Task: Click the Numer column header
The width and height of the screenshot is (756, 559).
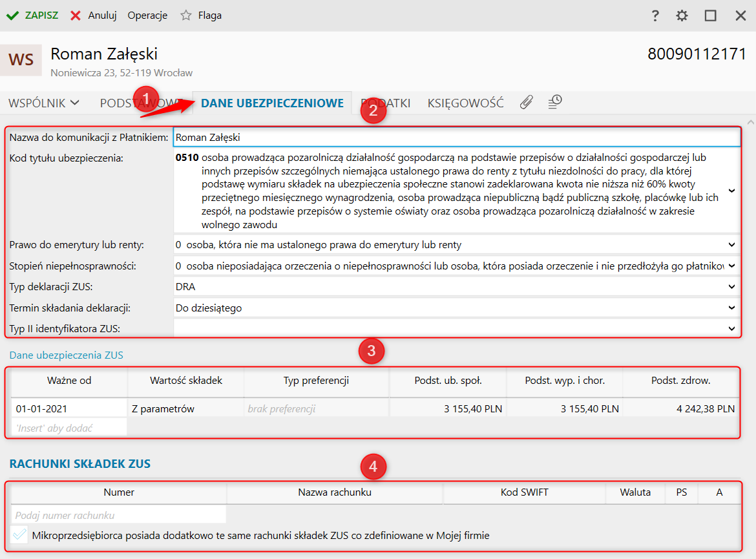Action: coord(119,492)
